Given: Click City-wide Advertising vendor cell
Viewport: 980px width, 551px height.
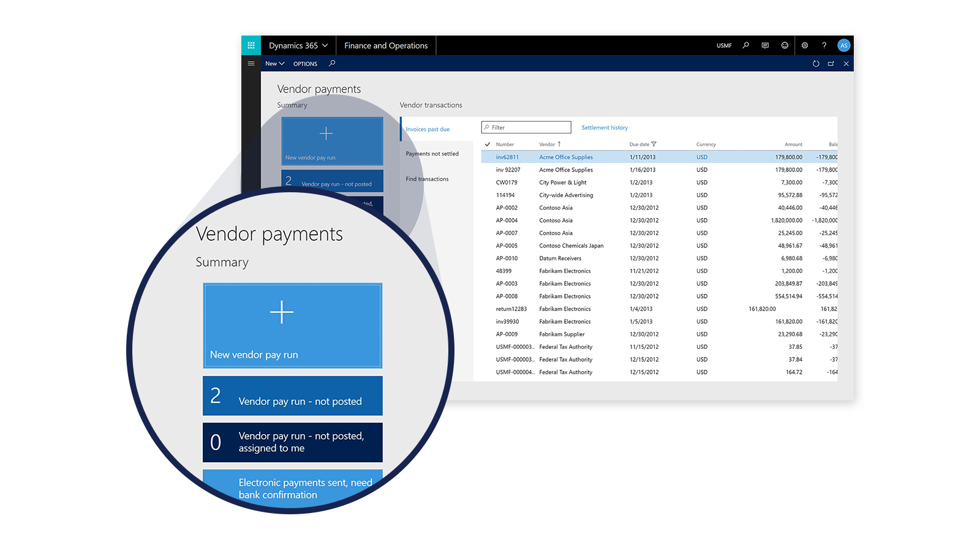Looking at the screenshot, I should (x=566, y=195).
